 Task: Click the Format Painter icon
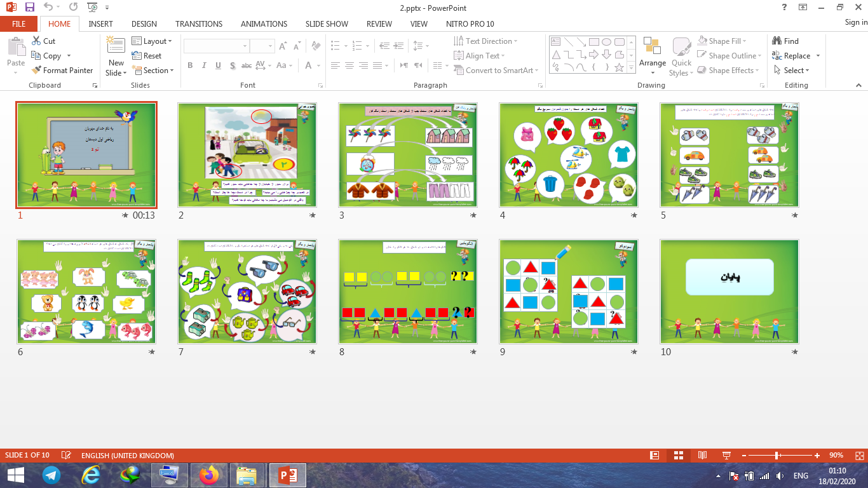[36, 71]
